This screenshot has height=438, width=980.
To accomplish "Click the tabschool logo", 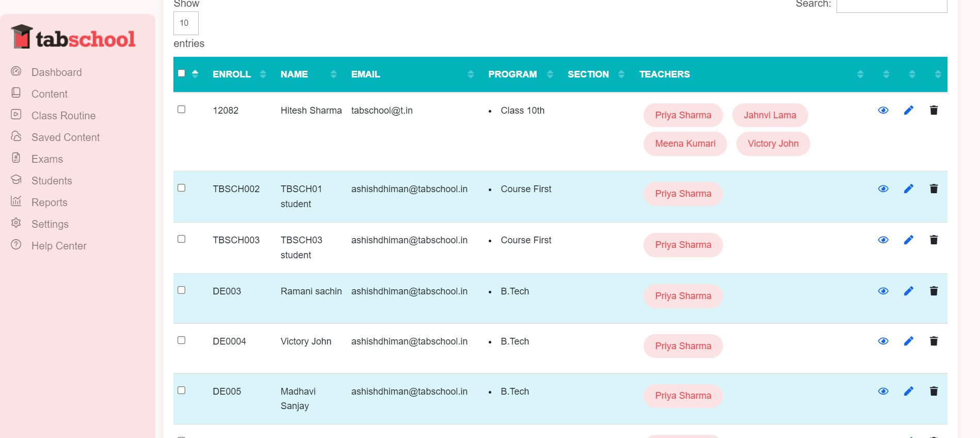I will tap(73, 37).
